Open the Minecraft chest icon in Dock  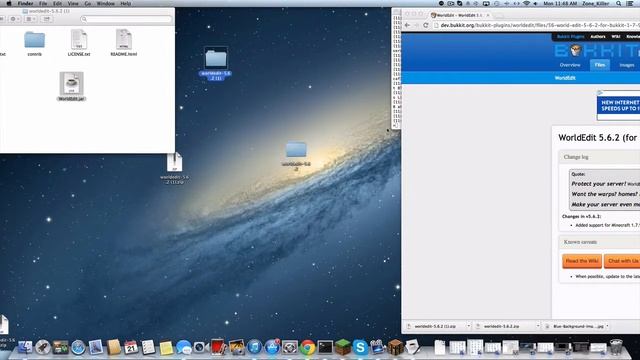tap(396, 347)
